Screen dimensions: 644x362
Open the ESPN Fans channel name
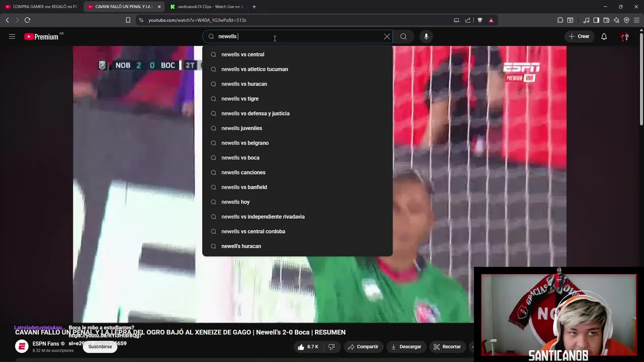(46, 344)
